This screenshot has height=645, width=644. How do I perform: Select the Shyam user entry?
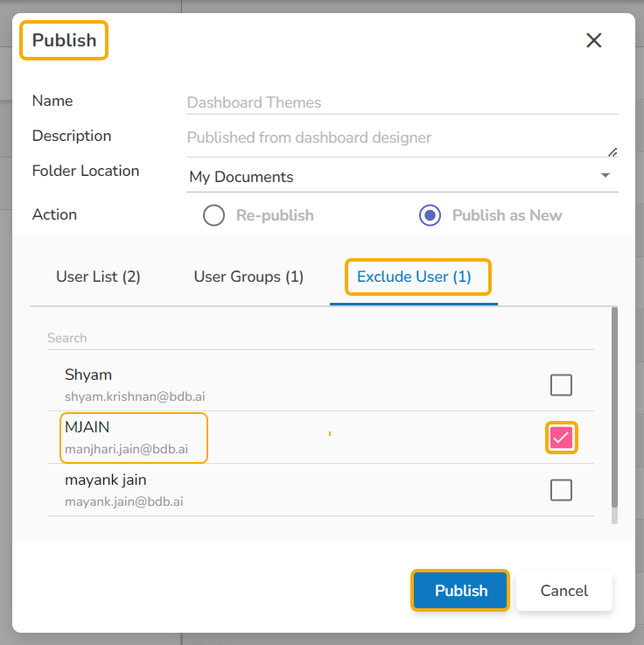pos(134,385)
